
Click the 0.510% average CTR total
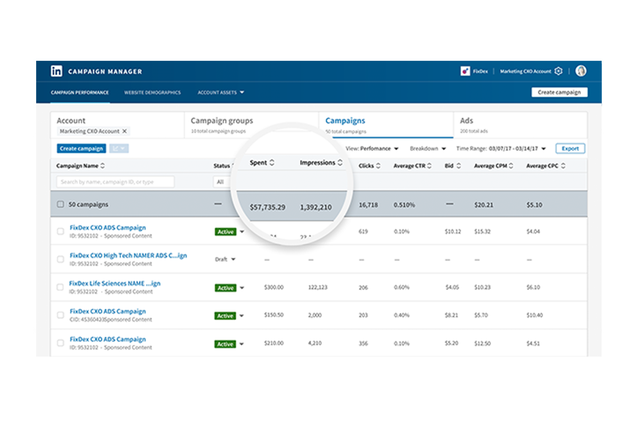[x=404, y=205]
